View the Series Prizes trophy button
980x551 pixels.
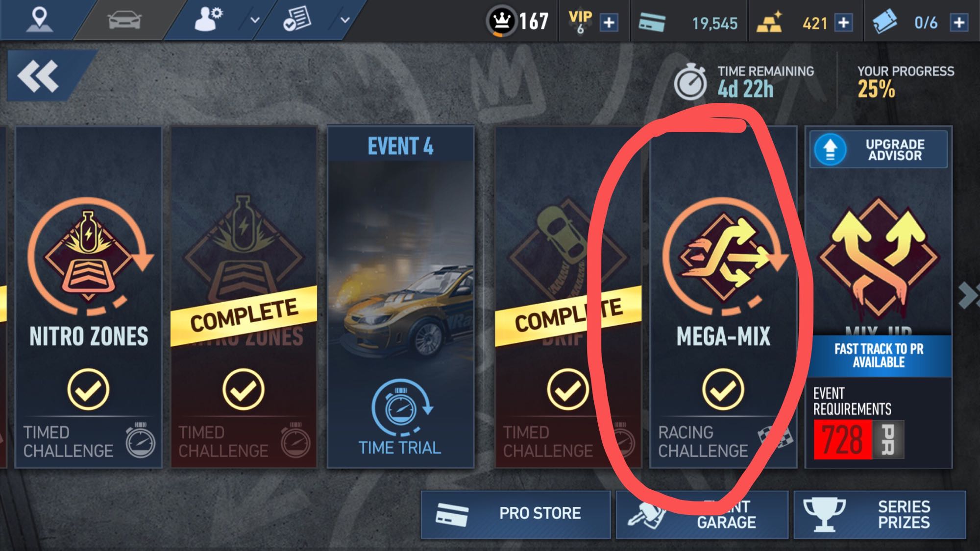click(x=880, y=514)
